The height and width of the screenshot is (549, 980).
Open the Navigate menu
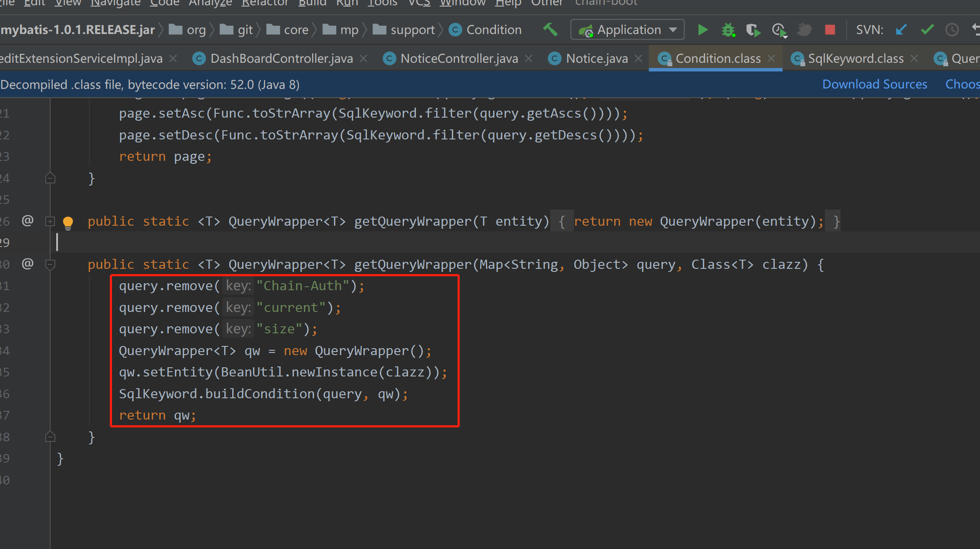115,3
